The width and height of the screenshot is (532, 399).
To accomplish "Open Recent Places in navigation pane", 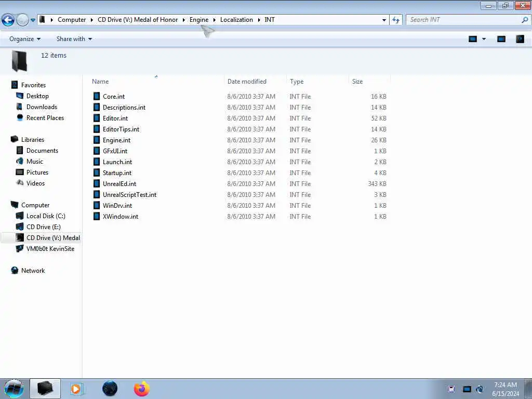I will tap(45, 117).
